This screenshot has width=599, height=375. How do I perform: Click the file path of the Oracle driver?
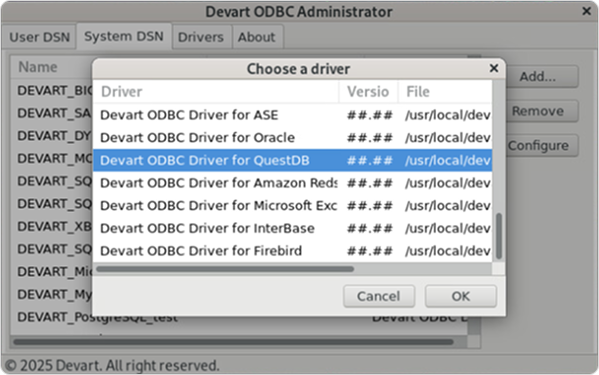pyautogui.click(x=448, y=137)
